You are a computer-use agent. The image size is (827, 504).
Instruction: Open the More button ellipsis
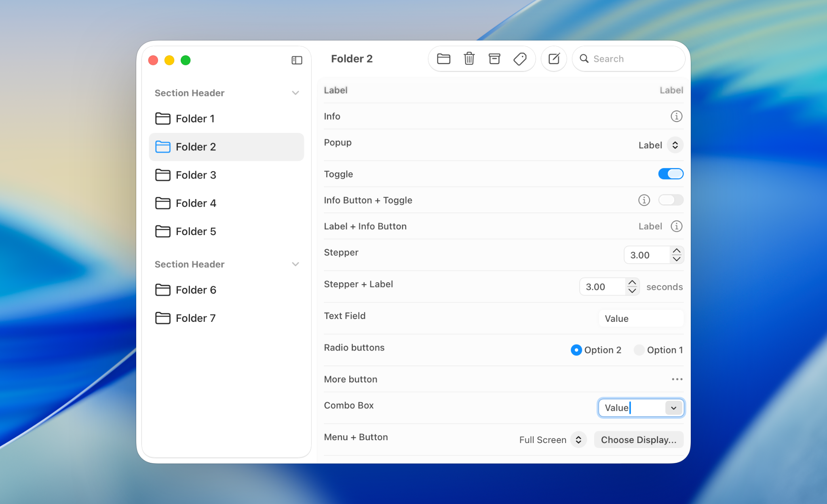coord(677,379)
